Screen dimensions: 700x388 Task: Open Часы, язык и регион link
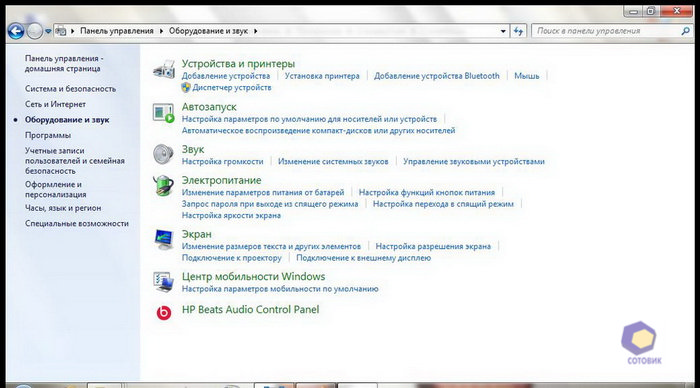coord(63,208)
